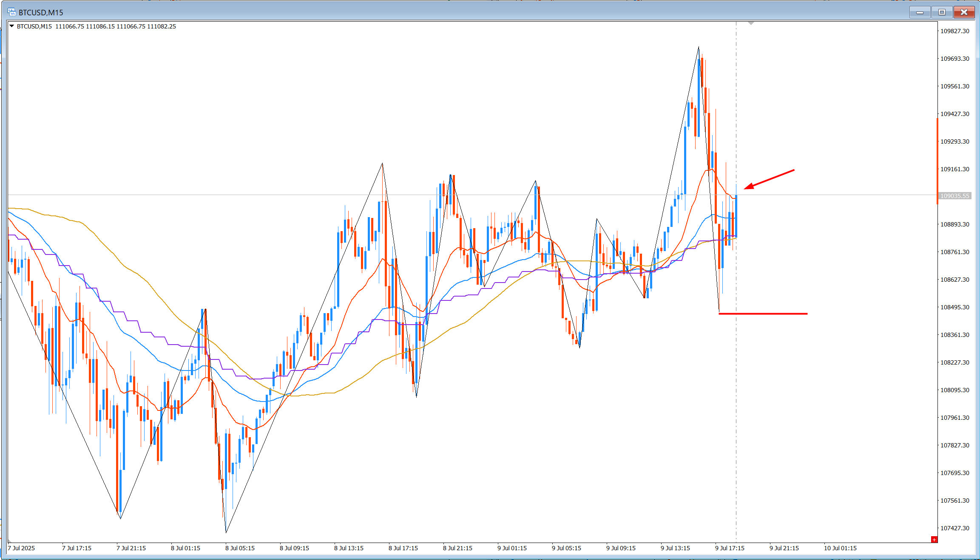This screenshot has height=560, width=980.
Task: Click price scale label 107427.30
Action: [x=955, y=528]
